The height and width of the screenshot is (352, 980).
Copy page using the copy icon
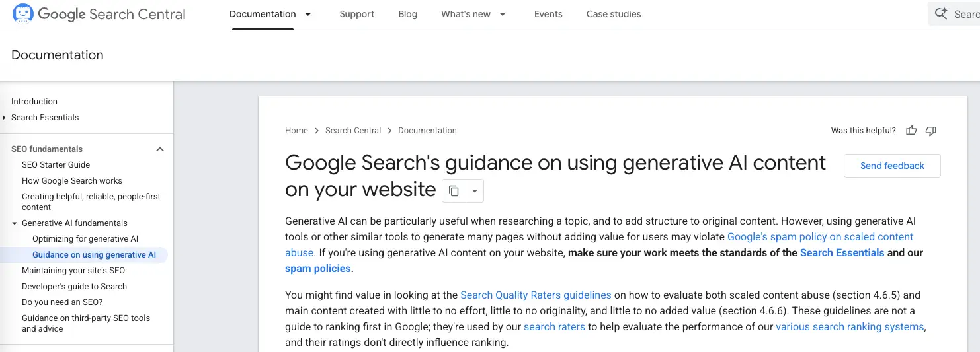click(x=454, y=191)
